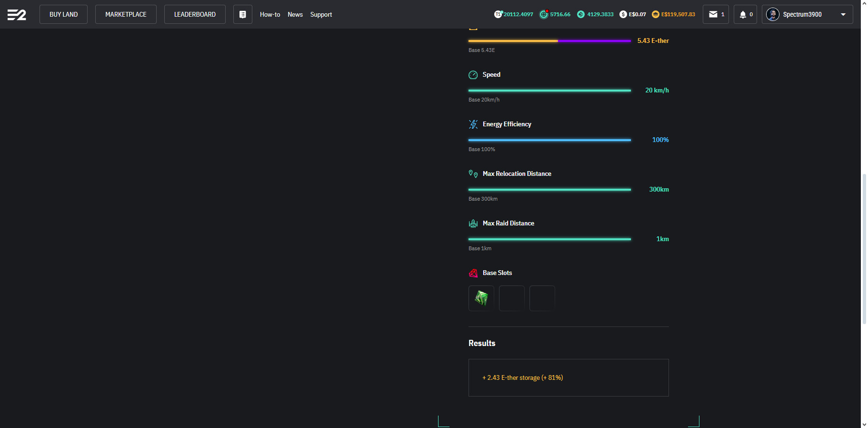This screenshot has height=428, width=868.
Task: Click the E$119,507.83 net worth value
Action: tap(678, 14)
